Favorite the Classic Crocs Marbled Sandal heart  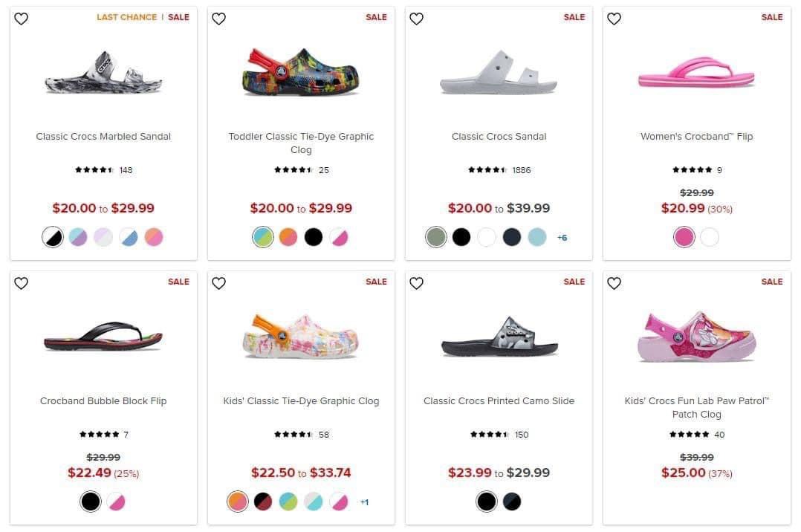click(x=22, y=19)
